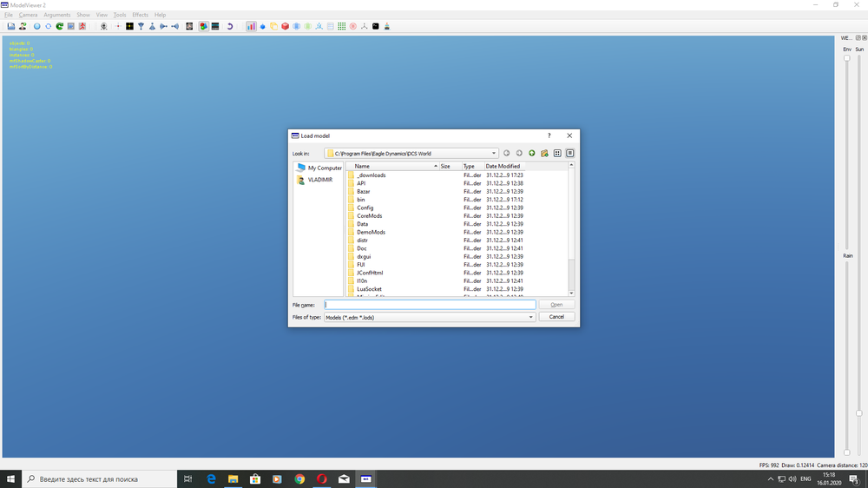Click the Cancel button in dialog
The image size is (868, 488).
click(x=556, y=317)
